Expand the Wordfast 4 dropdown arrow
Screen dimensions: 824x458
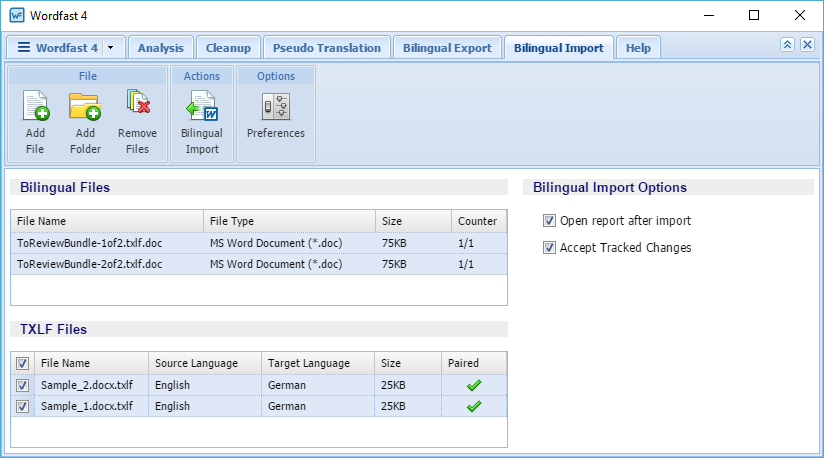coord(111,48)
